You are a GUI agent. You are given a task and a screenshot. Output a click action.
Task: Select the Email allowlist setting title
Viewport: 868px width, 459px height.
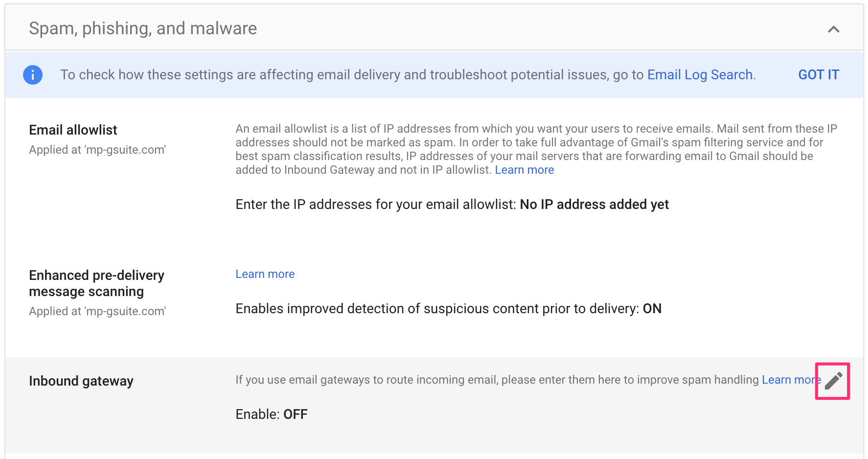73,130
